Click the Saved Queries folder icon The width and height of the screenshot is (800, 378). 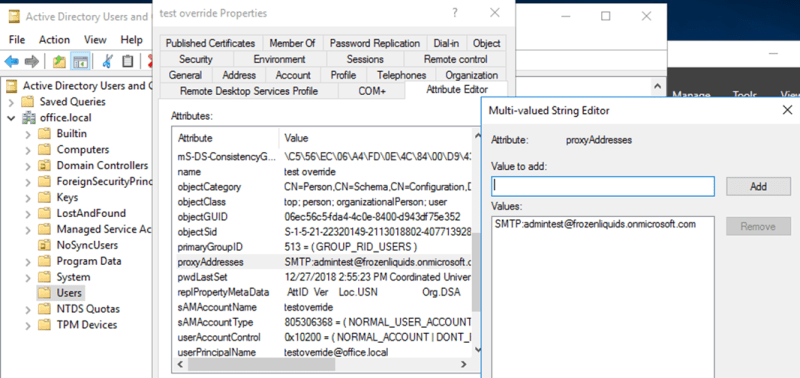(28, 102)
